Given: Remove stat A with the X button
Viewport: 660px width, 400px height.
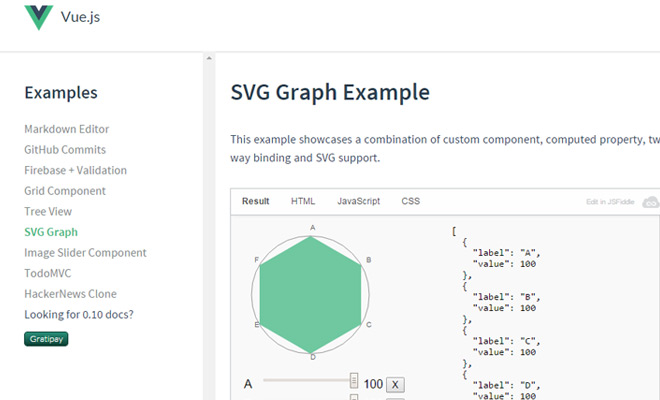Looking at the screenshot, I should pos(395,384).
